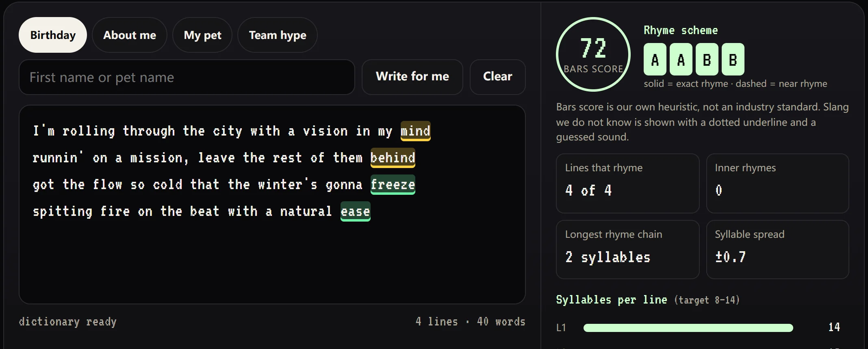This screenshot has width=868, height=349.
Task: Clear the lyrics with the Clear button
Action: (x=498, y=77)
